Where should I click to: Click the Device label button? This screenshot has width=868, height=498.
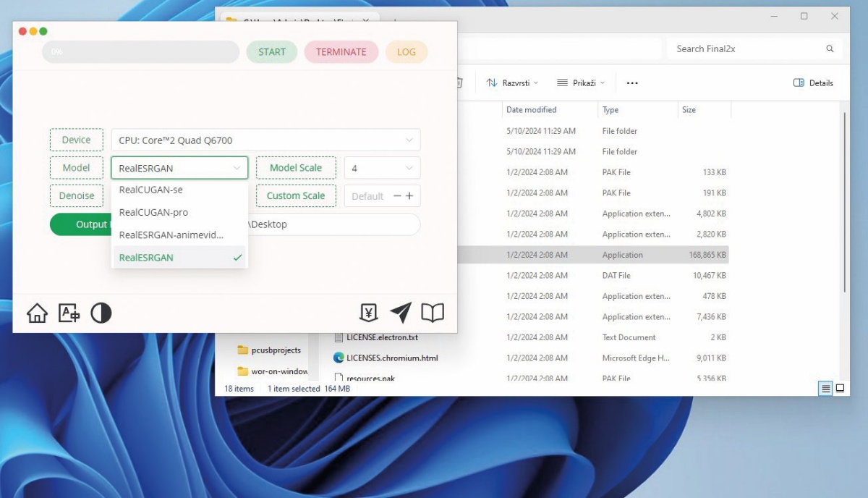pyautogui.click(x=77, y=140)
